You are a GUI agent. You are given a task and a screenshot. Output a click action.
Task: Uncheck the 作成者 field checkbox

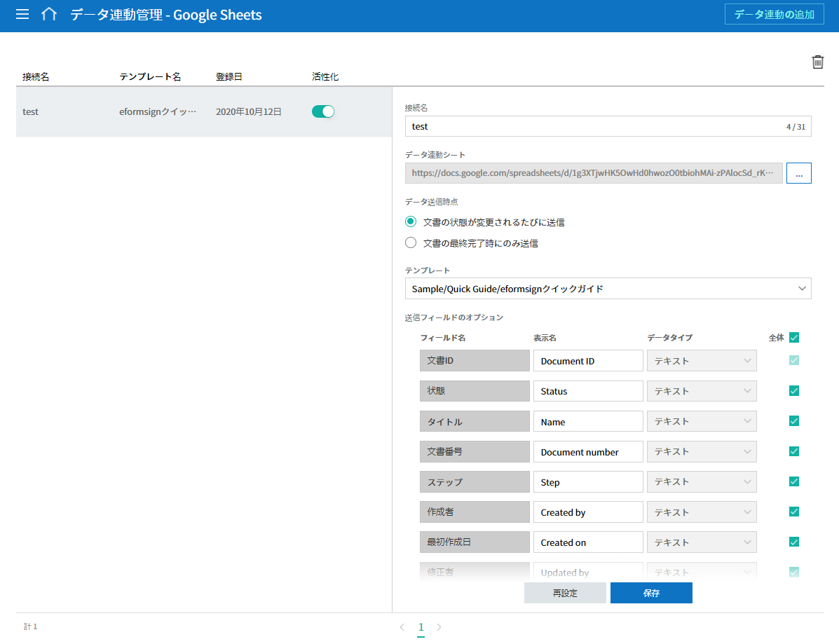coord(794,512)
